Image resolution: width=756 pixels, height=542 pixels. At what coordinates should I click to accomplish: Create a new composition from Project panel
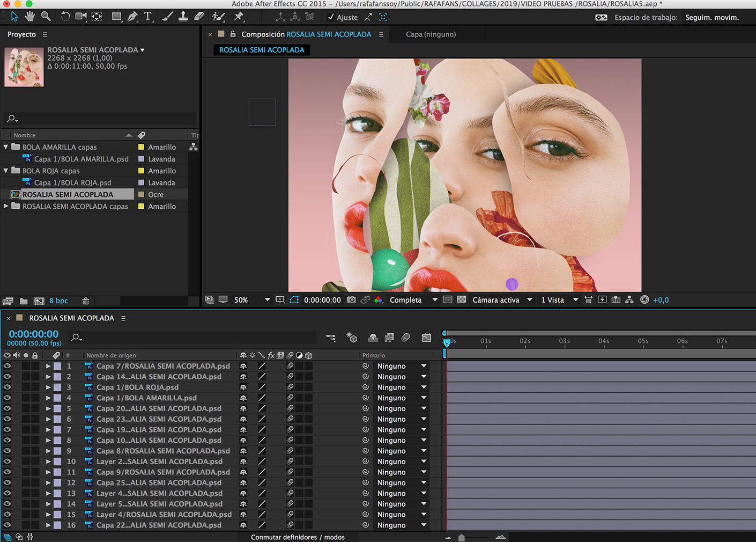pyautogui.click(x=39, y=301)
